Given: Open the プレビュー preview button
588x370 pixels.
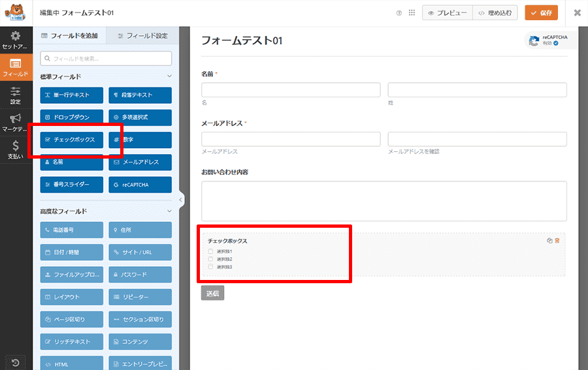Looking at the screenshot, I should (448, 13).
